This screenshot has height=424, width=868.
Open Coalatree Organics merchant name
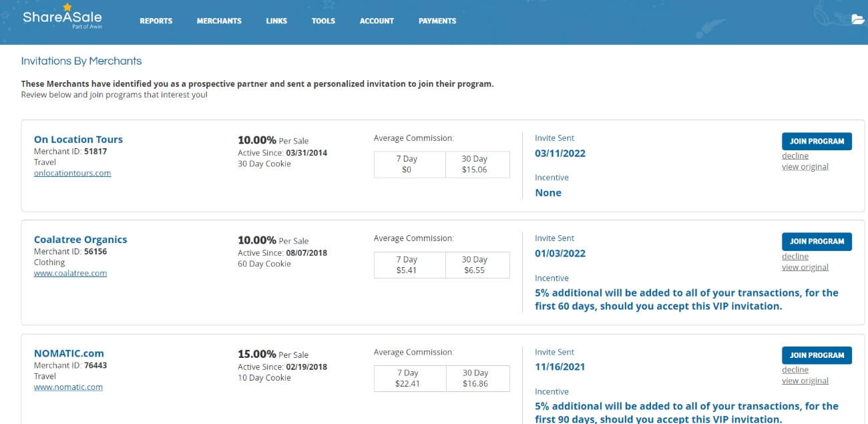coord(80,240)
